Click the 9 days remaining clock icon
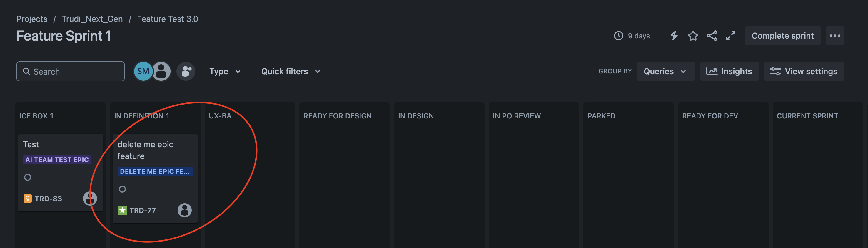Image resolution: width=868 pixels, height=248 pixels. (x=619, y=35)
